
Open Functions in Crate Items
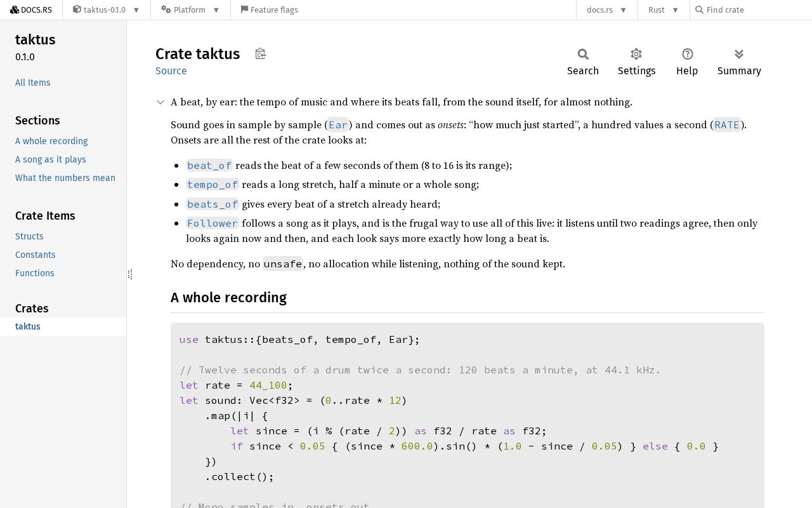35,273
